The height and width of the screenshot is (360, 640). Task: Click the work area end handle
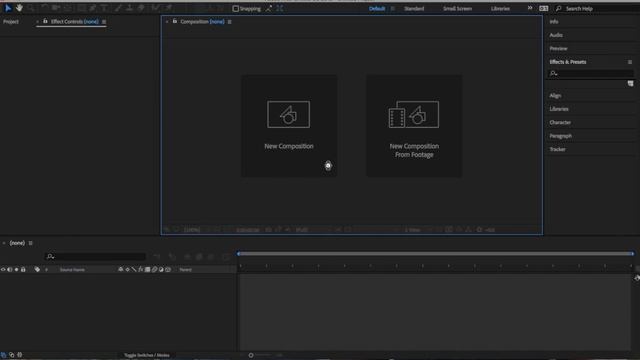[633, 254]
